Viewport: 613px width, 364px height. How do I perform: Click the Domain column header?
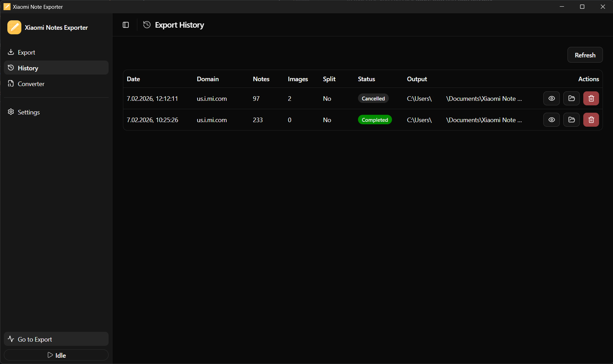click(208, 79)
